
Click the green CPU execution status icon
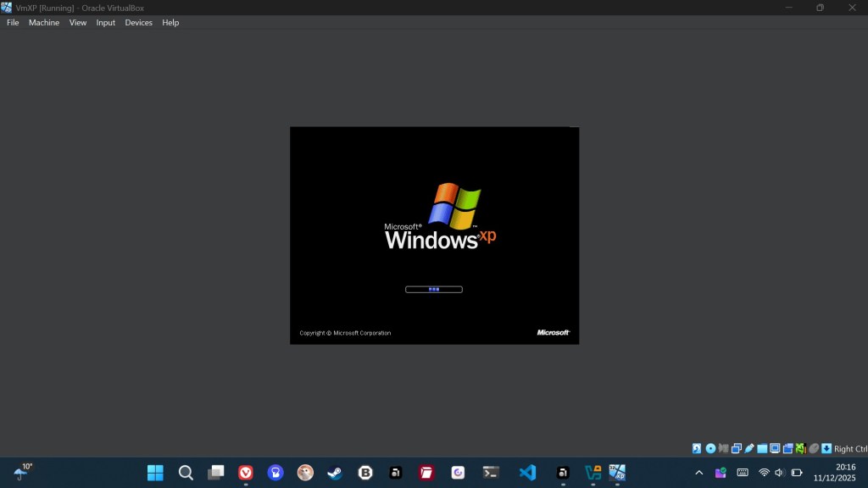point(800,449)
